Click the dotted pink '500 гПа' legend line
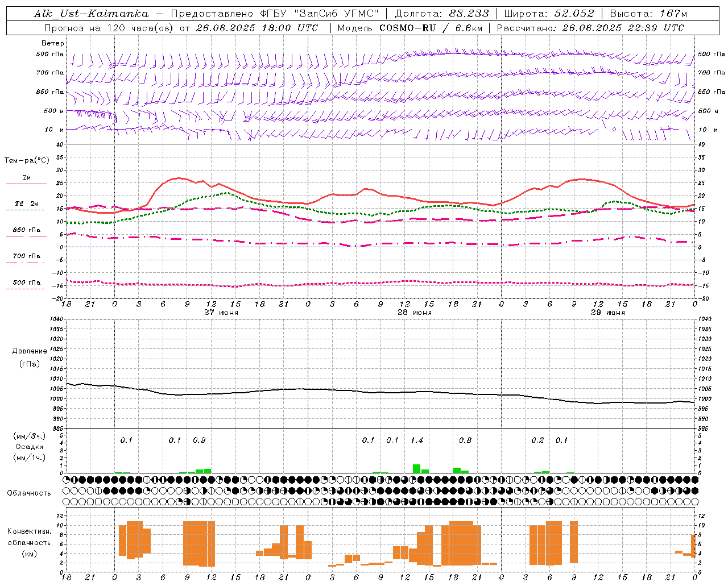 tap(26, 289)
